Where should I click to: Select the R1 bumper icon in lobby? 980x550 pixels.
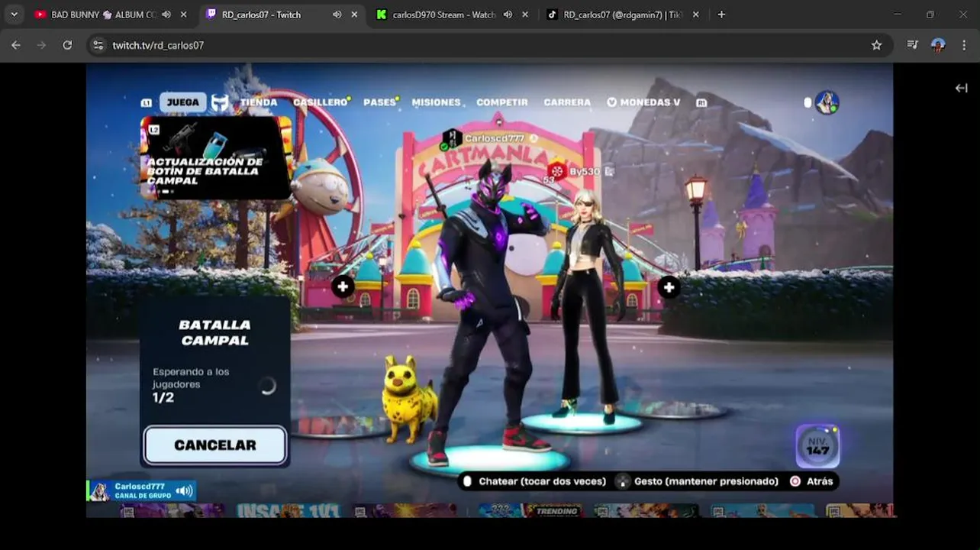701,103
